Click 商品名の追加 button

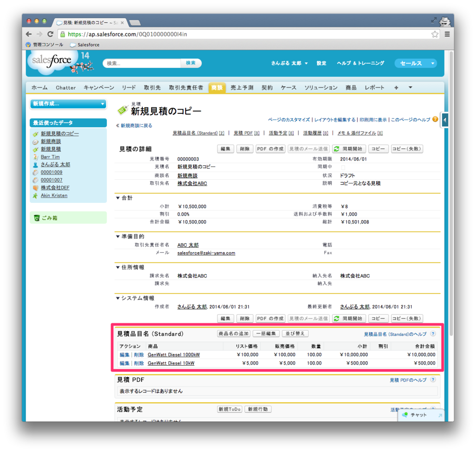pos(234,334)
